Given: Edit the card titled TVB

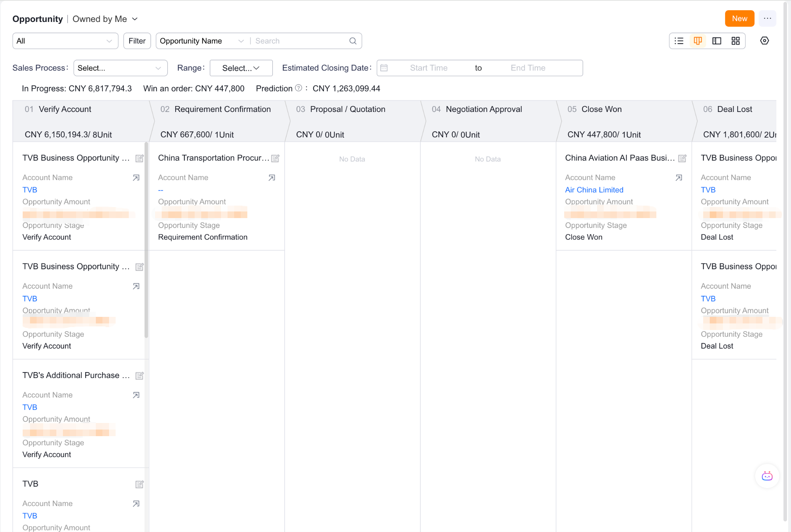Looking at the screenshot, I should (139, 484).
